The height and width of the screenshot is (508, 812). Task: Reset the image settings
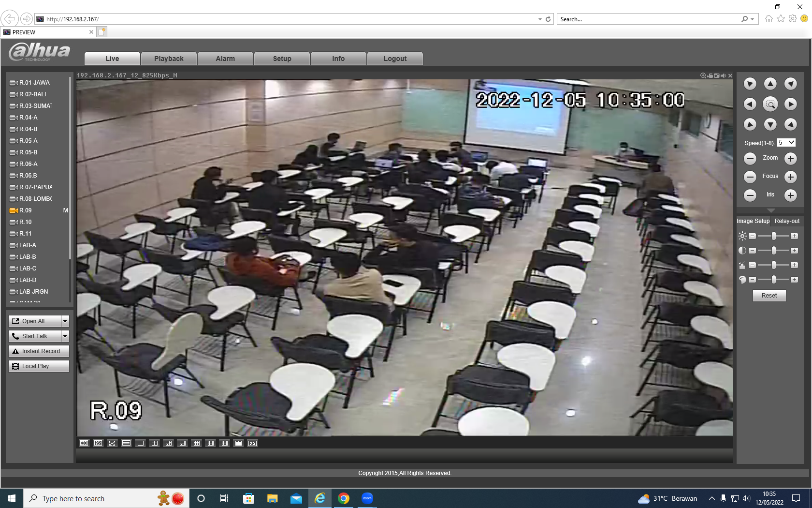[769, 296]
